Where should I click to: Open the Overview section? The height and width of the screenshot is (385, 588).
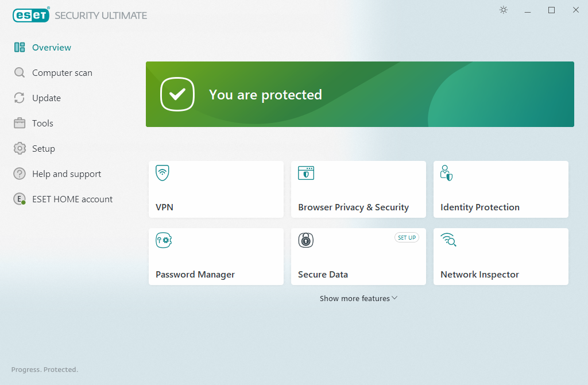[x=51, y=48]
